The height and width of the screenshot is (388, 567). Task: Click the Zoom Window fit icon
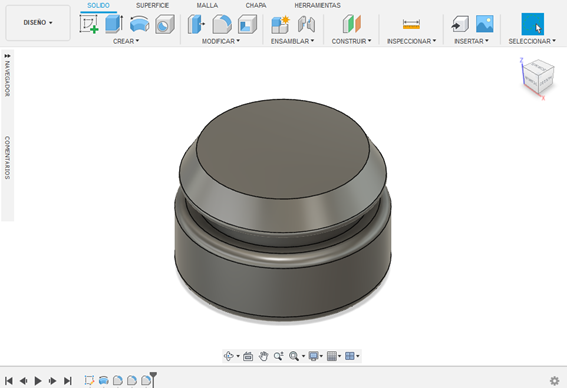pos(294,356)
